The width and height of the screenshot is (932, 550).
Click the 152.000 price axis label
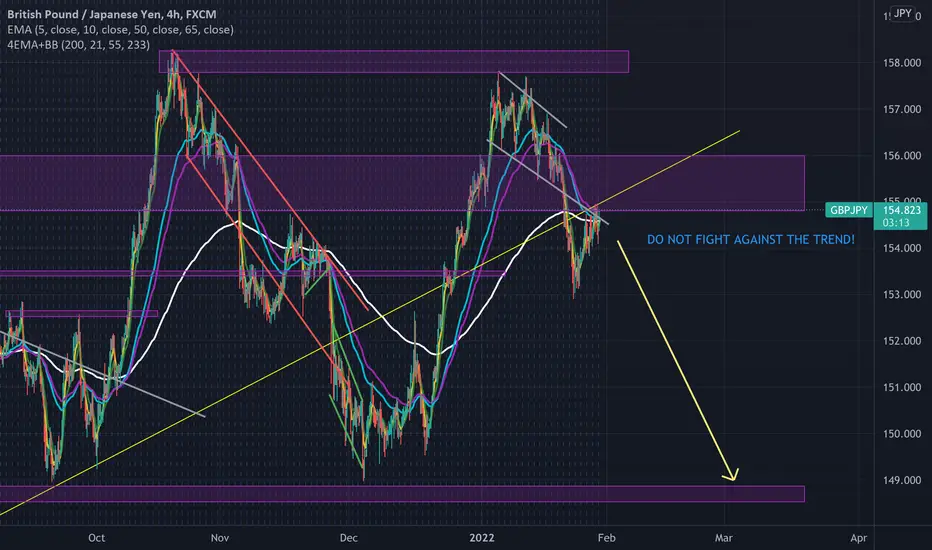point(902,341)
